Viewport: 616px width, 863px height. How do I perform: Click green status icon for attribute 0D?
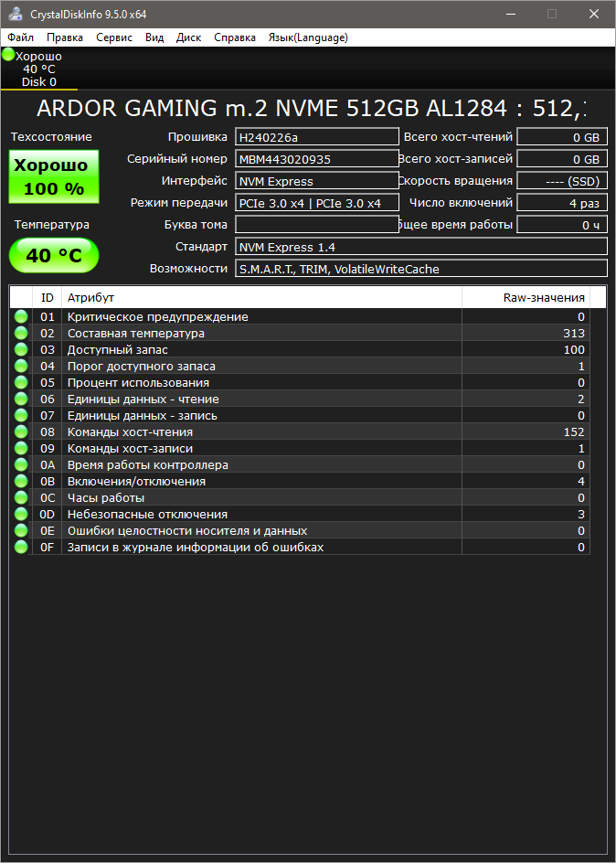21,514
